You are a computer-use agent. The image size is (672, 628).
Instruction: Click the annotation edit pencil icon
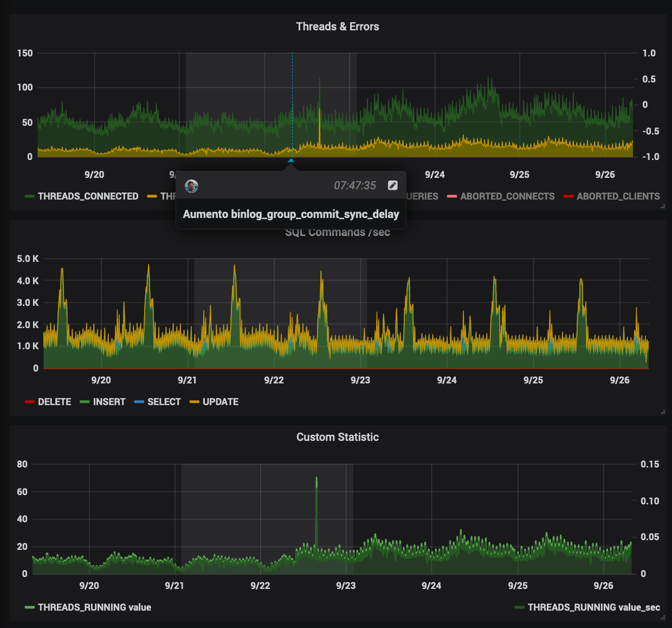click(x=393, y=185)
